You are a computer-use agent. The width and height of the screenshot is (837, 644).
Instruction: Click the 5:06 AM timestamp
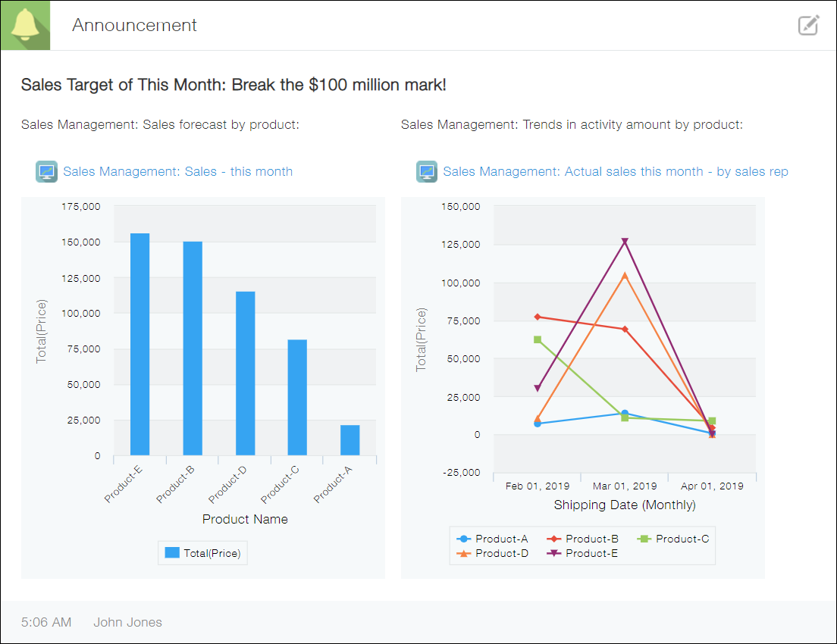[46, 622]
